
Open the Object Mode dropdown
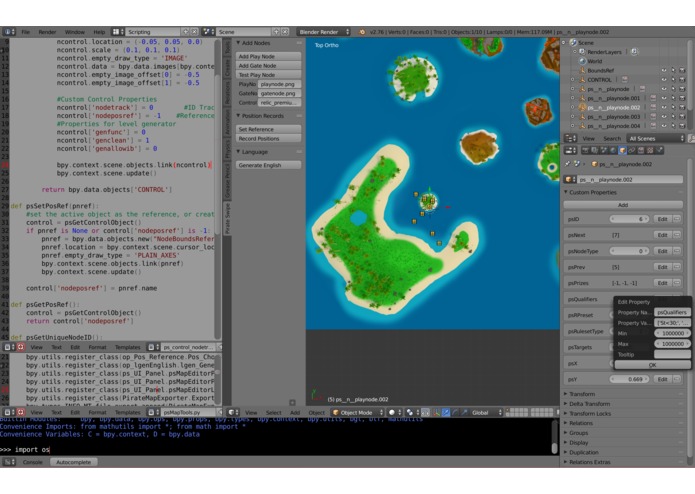click(357, 412)
